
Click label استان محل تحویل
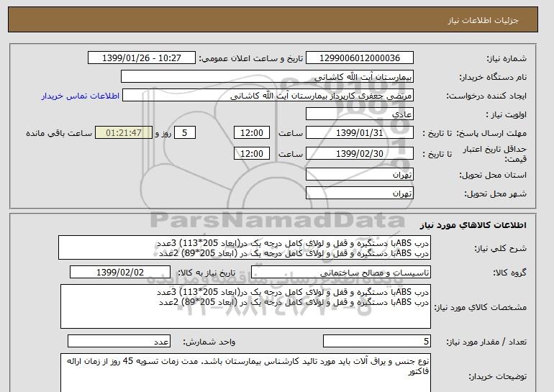click(x=493, y=175)
